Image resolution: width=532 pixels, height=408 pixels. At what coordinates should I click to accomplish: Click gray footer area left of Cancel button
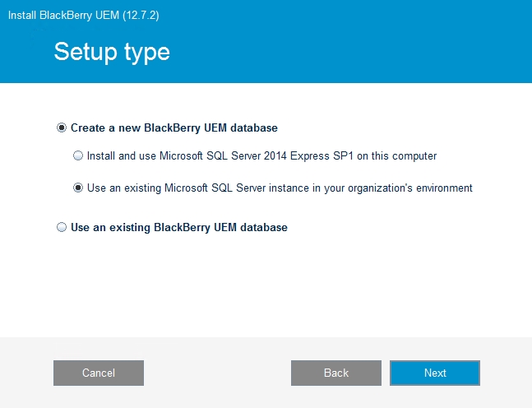tap(26, 373)
